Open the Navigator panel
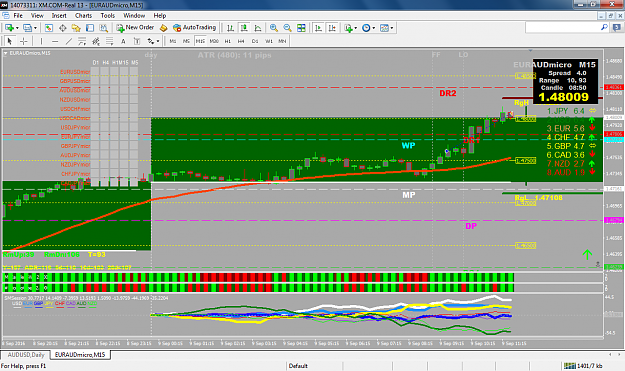 tap(76, 28)
